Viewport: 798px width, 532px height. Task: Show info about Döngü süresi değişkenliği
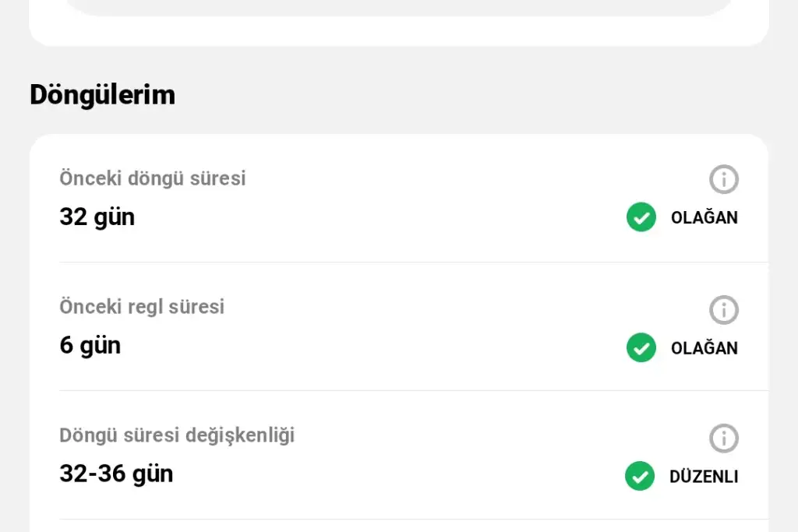723,439
